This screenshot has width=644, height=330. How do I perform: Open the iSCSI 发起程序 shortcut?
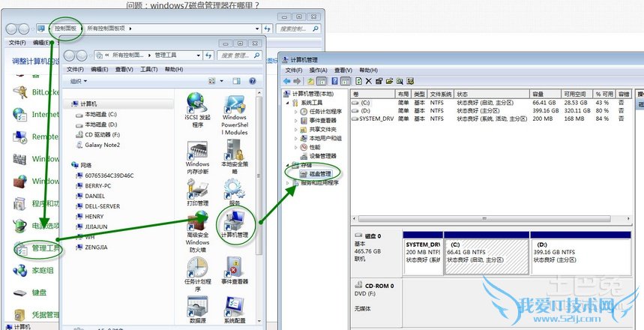(x=197, y=109)
